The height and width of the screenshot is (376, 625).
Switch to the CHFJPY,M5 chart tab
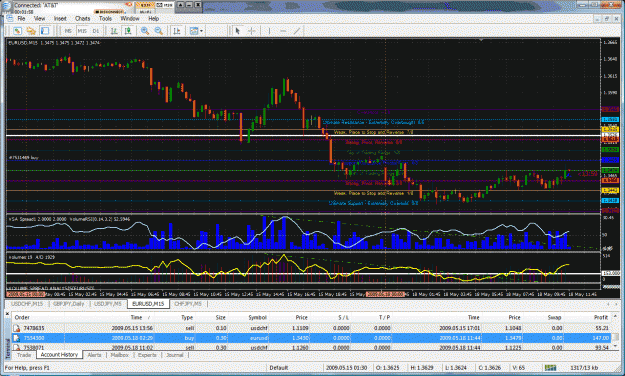(188, 304)
